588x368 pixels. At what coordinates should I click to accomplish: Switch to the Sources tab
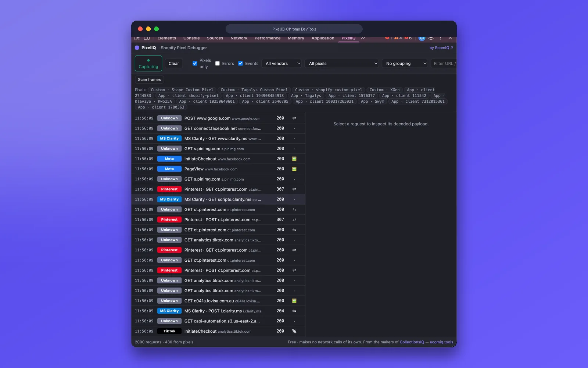[215, 38]
